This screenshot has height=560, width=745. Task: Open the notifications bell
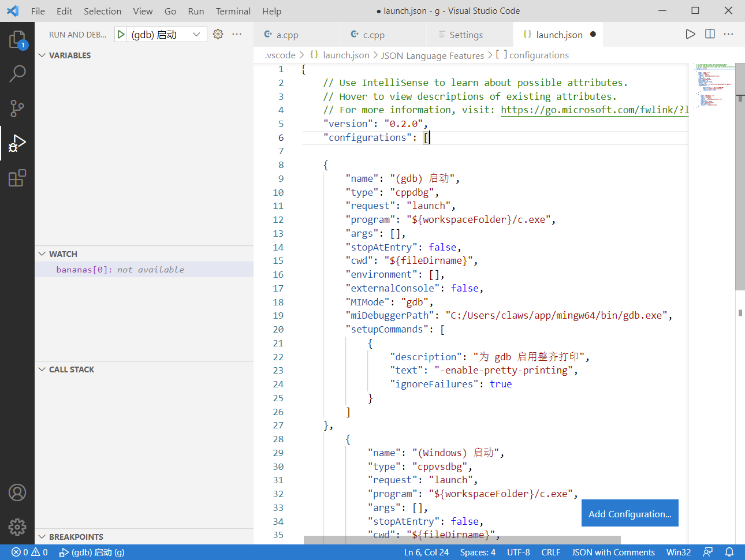point(729,552)
